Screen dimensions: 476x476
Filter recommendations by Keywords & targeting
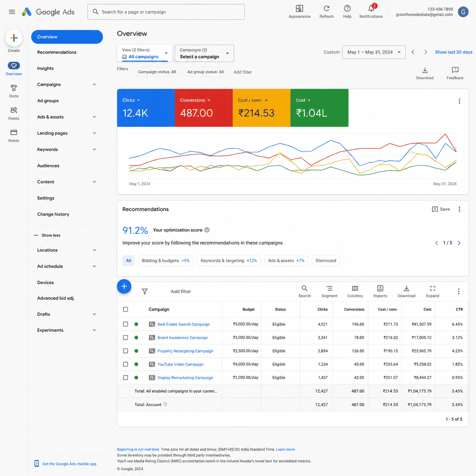pos(229,261)
